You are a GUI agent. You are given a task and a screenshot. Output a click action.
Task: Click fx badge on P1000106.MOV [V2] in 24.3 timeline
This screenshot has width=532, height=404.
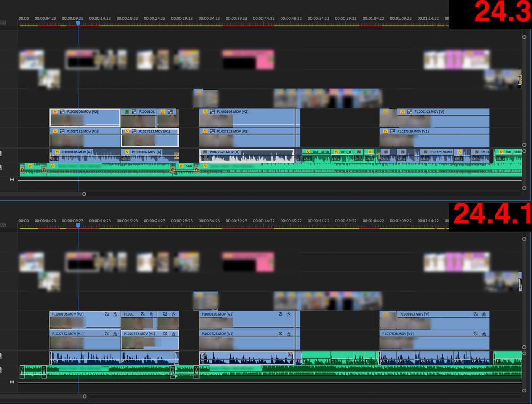(55, 112)
